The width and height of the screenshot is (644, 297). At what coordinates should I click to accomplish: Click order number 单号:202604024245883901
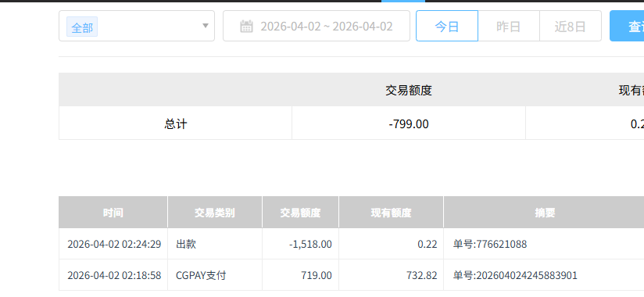(x=516, y=275)
